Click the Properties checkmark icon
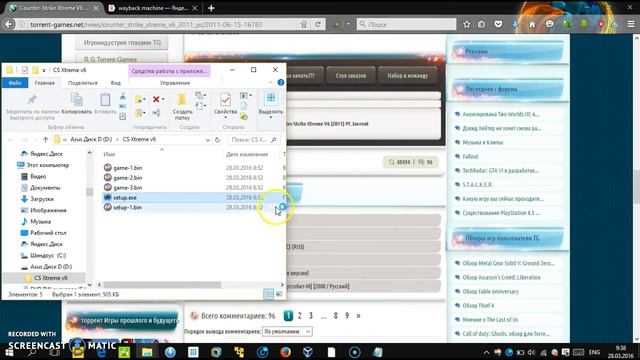This screenshot has height=360, width=640. point(225,100)
